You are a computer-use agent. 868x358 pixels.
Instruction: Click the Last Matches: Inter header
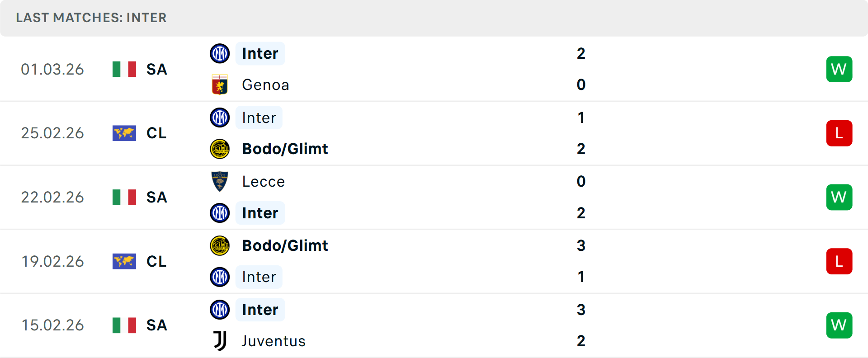91,18
